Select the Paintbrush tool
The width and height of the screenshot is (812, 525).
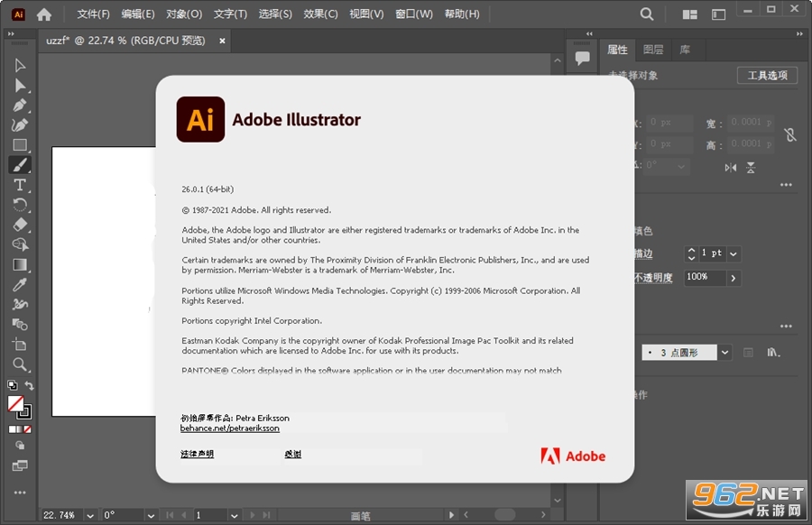20,165
